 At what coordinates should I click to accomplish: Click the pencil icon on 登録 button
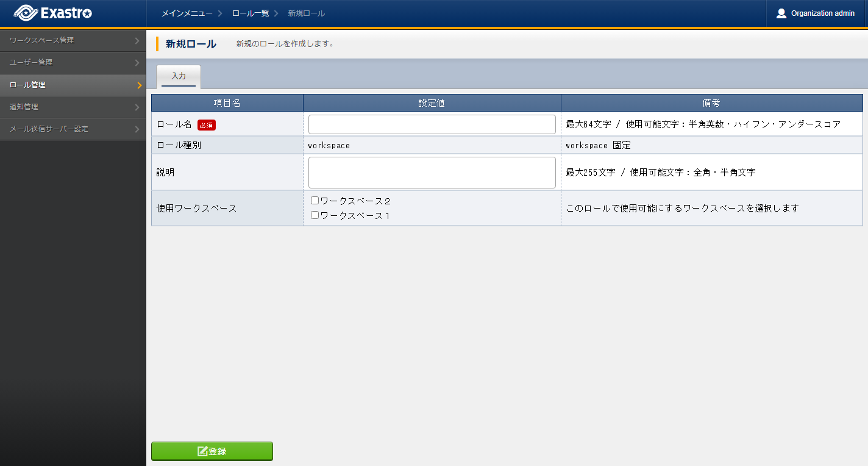click(202, 451)
